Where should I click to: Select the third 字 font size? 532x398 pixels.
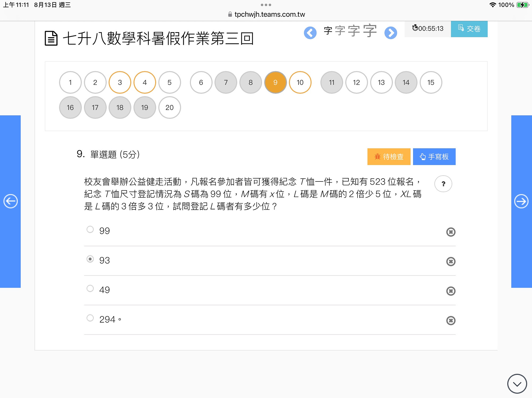coord(354,31)
